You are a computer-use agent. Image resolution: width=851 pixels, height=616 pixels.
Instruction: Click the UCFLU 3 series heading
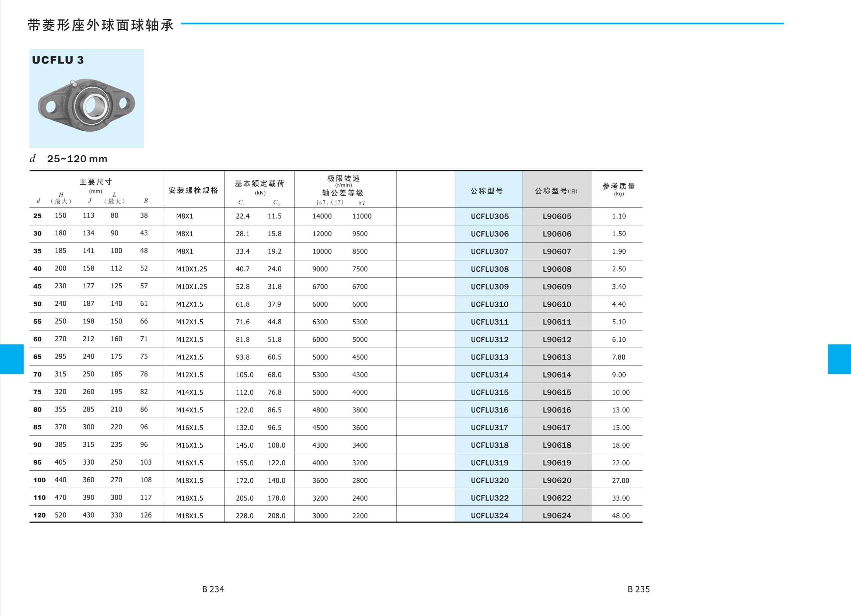click(58, 60)
